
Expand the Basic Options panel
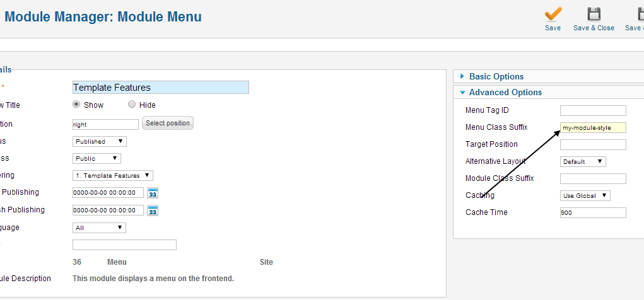496,76
